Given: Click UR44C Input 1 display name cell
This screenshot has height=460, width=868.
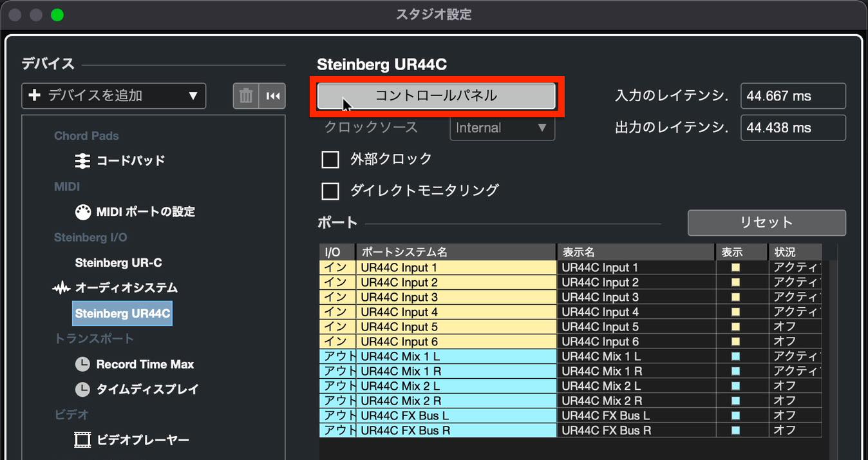Looking at the screenshot, I should (x=636, y=267).
